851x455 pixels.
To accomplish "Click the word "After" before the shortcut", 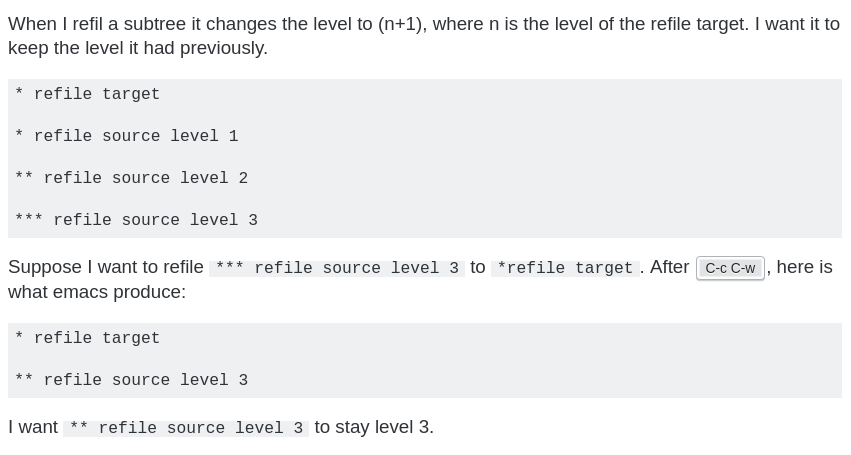I will pos(669,267).
